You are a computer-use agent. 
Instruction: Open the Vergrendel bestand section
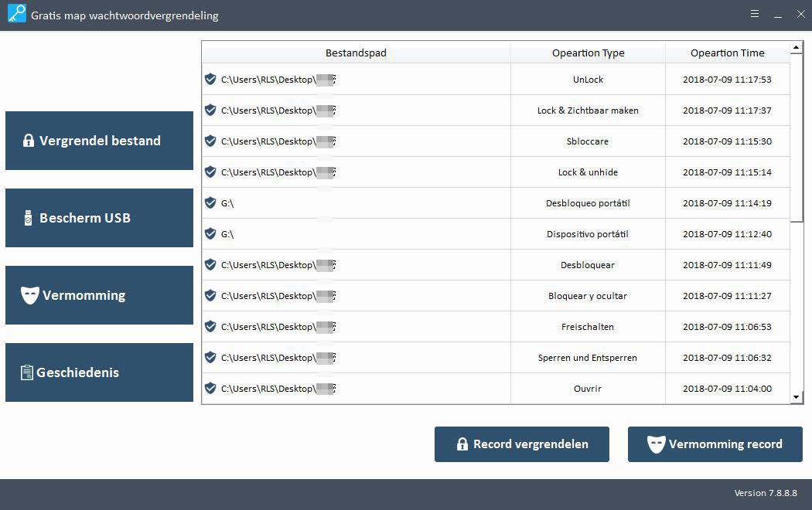(x=99, y=141)
